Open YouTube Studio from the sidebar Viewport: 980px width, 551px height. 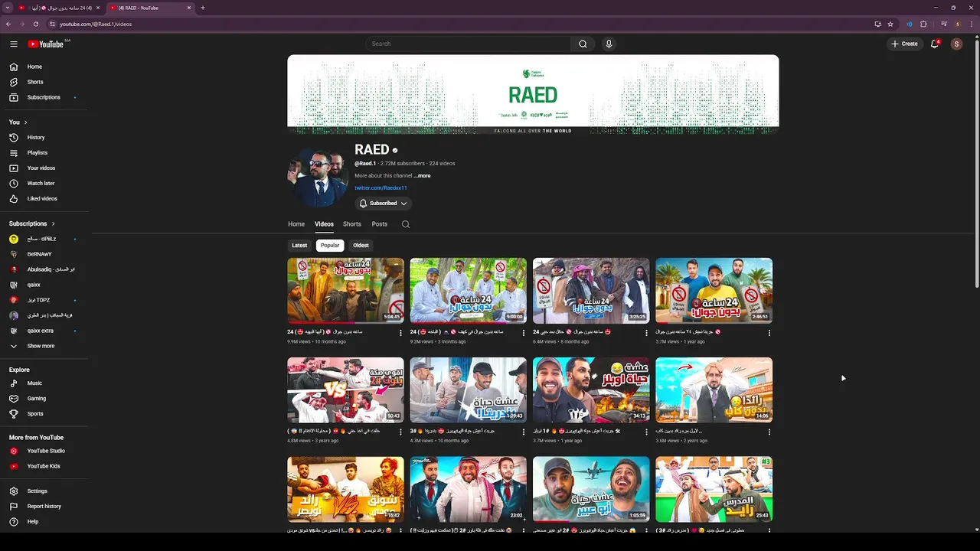click(x=46, y=451)
